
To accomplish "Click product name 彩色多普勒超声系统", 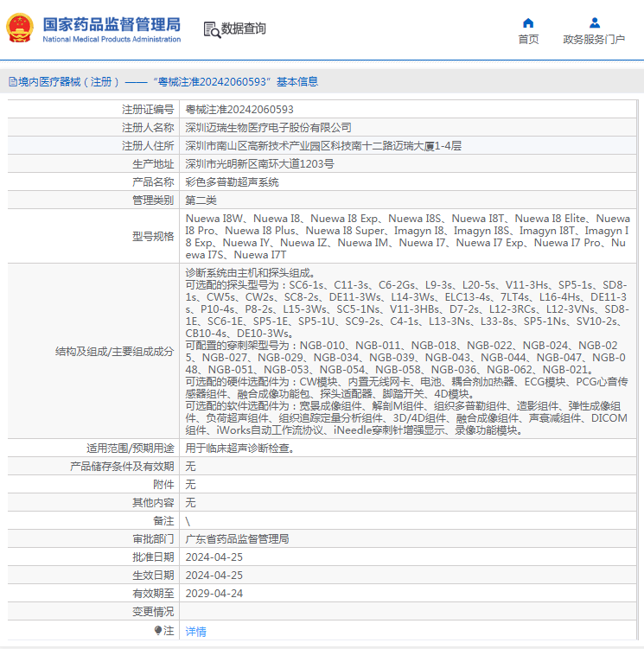I will [x=232, y=182].
